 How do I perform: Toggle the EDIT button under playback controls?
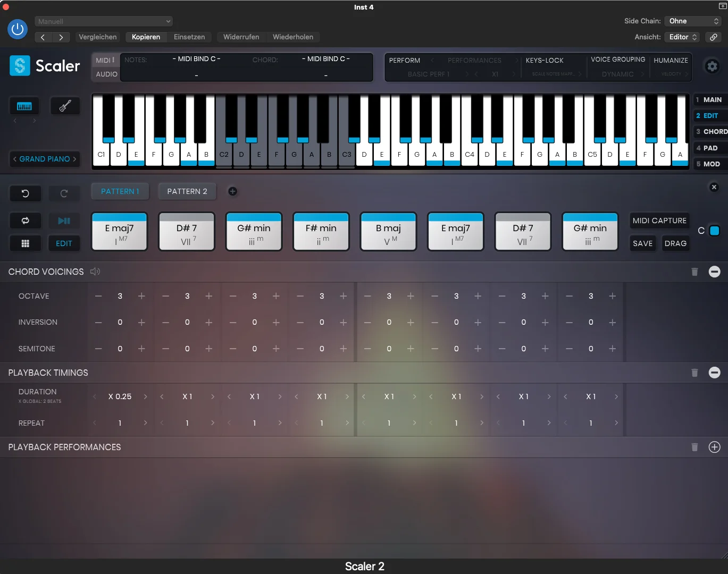coord(64,243)
